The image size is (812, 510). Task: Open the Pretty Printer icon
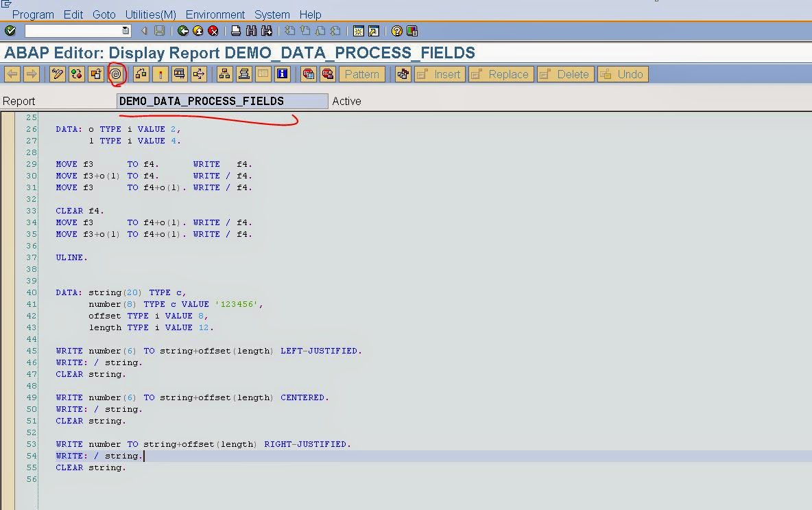[243, 73]
